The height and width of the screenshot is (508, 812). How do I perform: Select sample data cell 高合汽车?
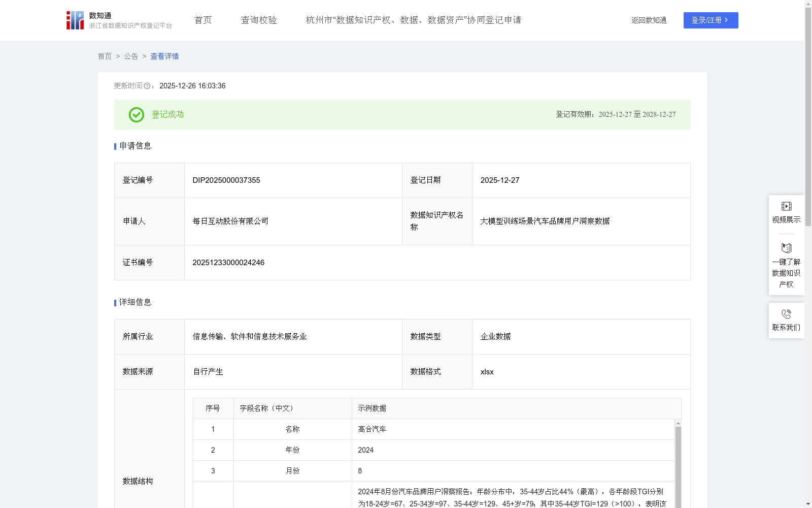(x=513, y=429)
